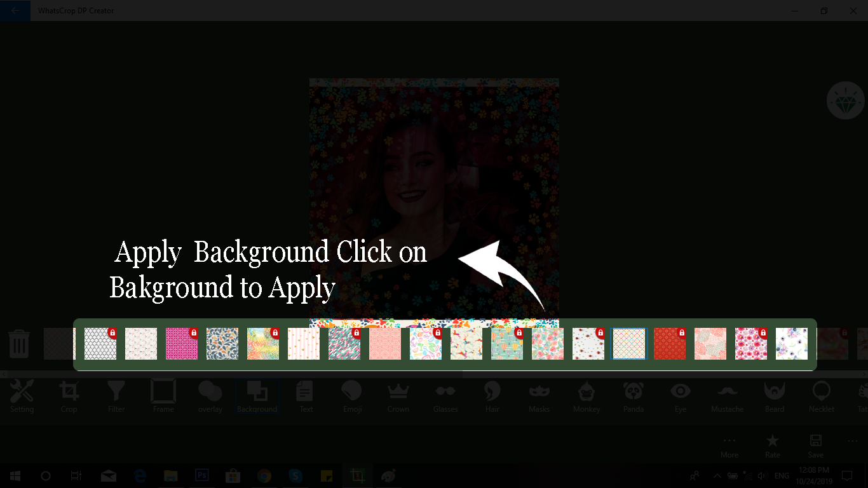Select the Crop tool
This screenshot has width=868, height=488.
[69, 396]
